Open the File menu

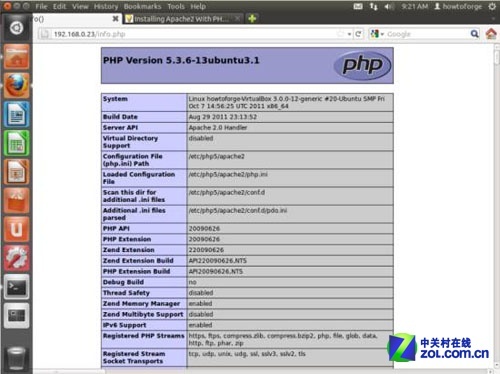coord(41,6)
